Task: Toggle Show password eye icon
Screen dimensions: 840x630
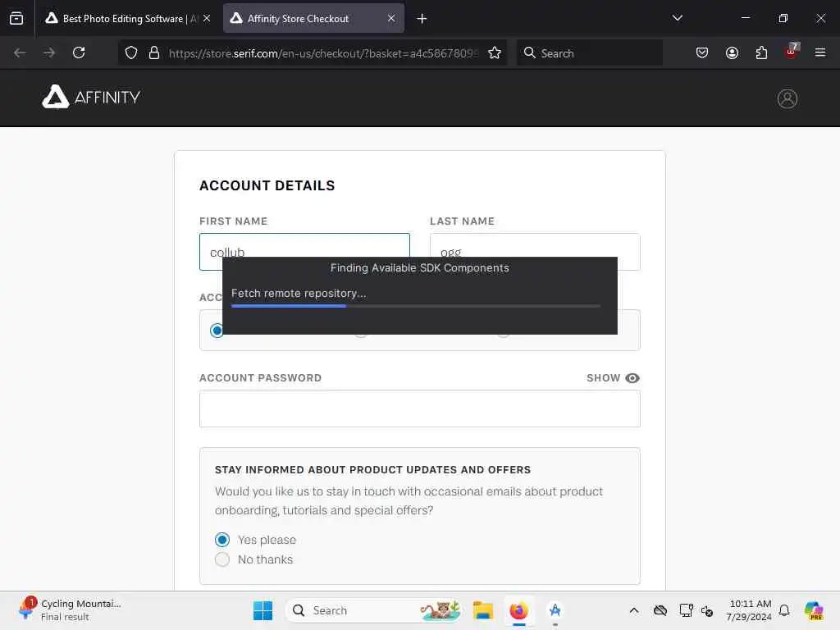Action: coord(632,378)
